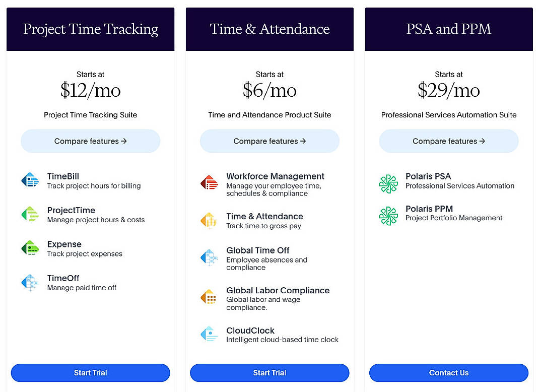Screen dimensions: 539x392
Task: Start Trial for Time and Attendance suite
Action: [269, 373]
